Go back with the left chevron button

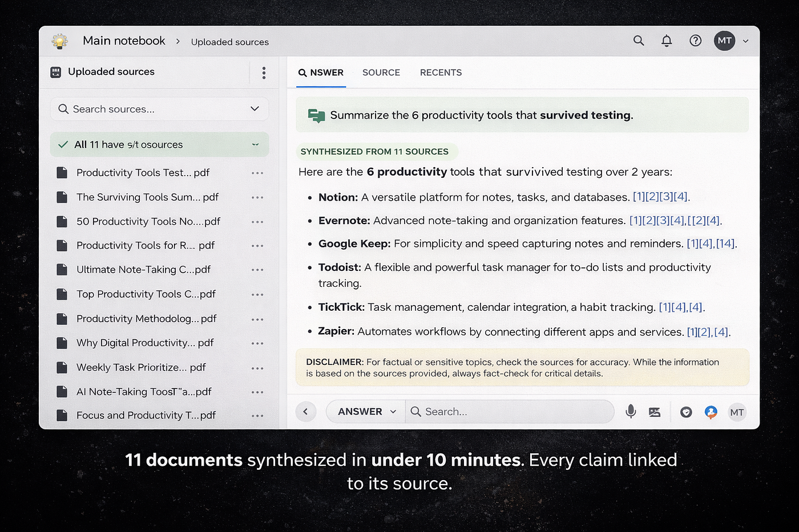[306, 412]
